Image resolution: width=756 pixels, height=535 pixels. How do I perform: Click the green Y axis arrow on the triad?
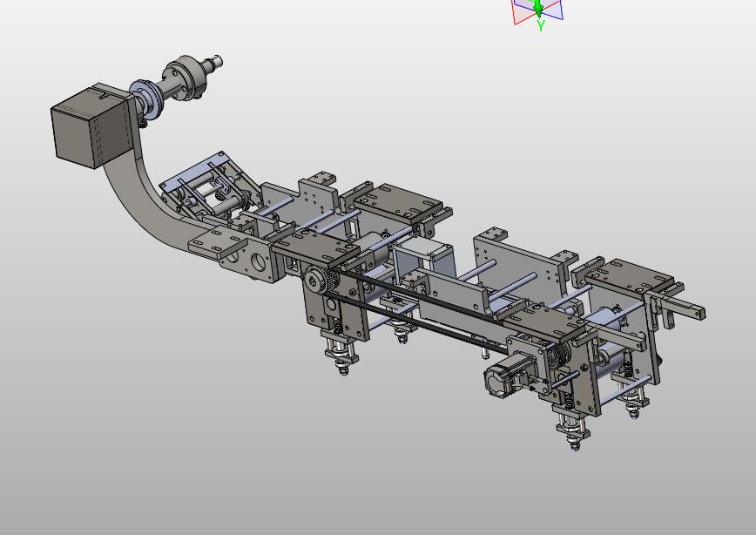tap(538, 8)
